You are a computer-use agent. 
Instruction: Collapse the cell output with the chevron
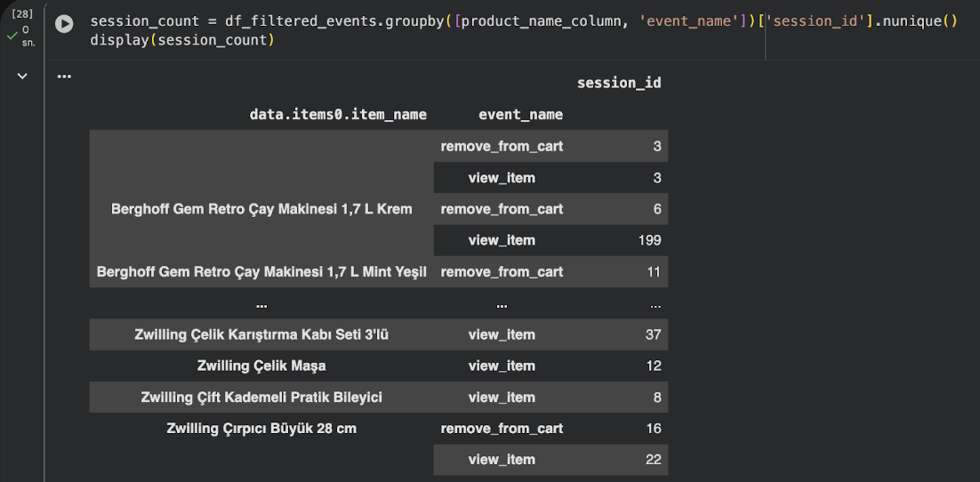tap(22, 76)
